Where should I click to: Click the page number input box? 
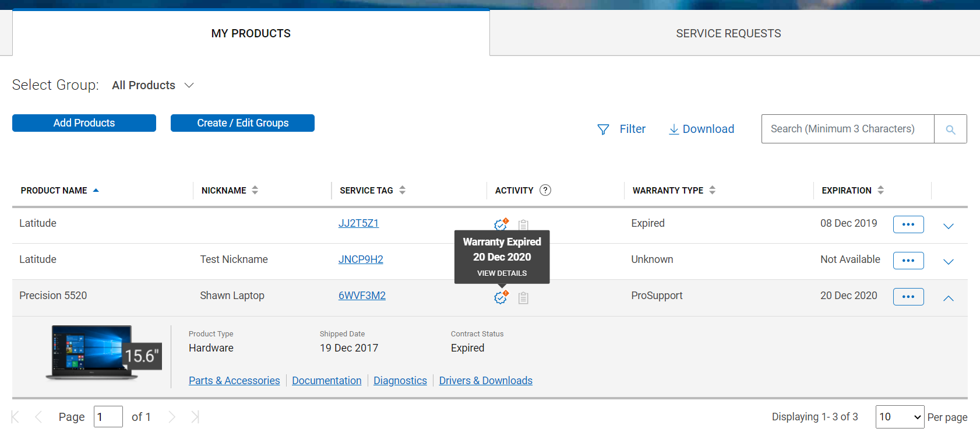pyautogui.click(x=108, y=417)
